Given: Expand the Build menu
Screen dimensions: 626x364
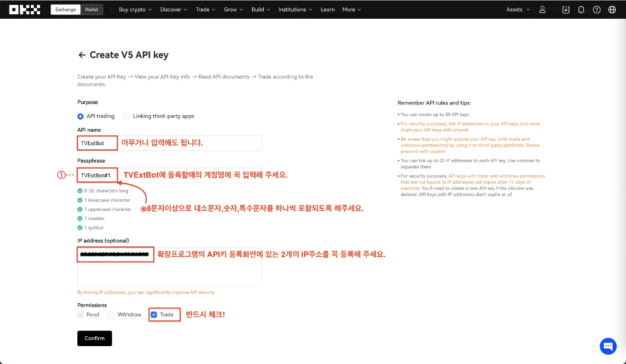Looking at the screenshot, I should [261, 9].
